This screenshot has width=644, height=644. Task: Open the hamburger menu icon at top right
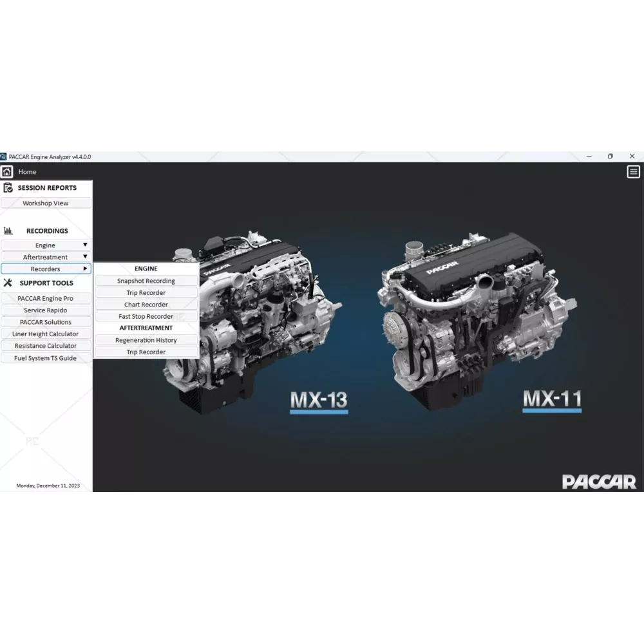(x=633, y=172)
